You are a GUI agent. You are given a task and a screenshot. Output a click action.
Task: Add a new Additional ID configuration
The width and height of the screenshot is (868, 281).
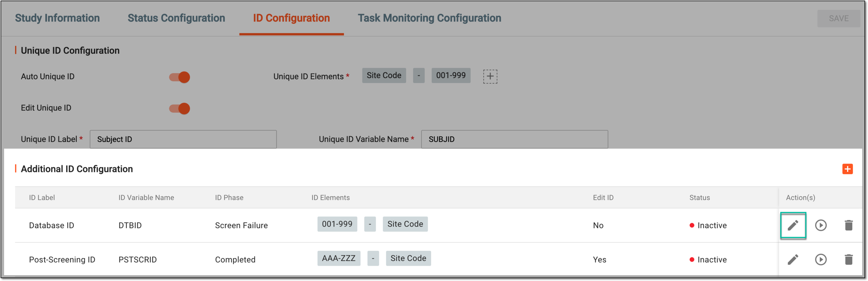coord(848,169)
